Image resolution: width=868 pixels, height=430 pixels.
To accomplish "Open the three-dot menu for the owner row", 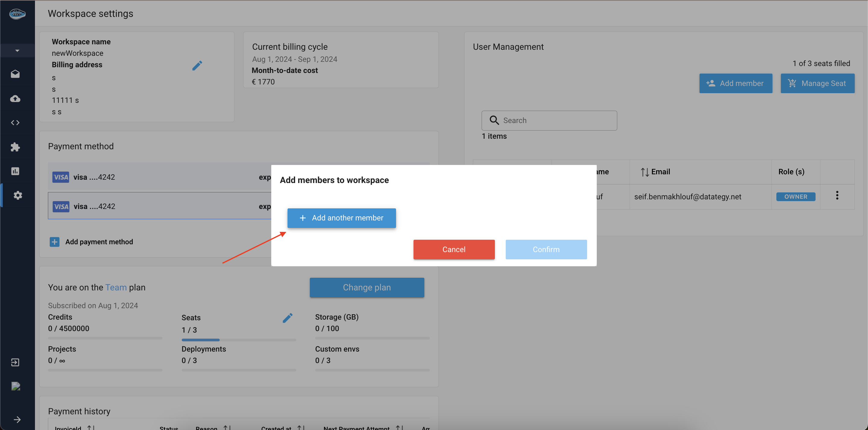I will [x=837, y=196].
